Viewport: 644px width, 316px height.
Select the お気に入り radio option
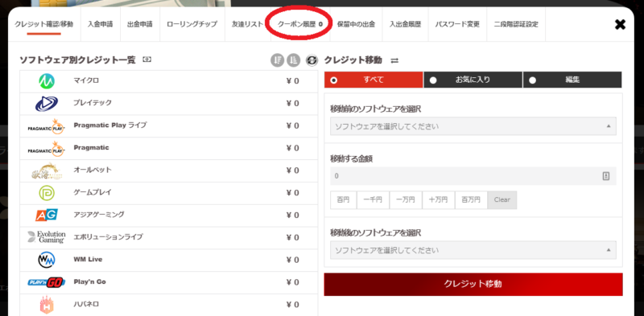[x=473, y=80]
